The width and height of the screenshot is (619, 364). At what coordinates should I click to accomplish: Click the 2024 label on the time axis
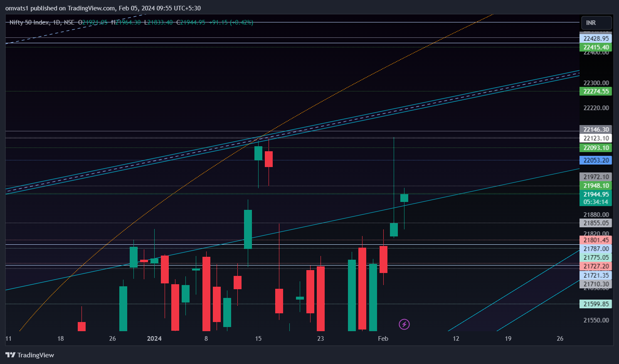tap(154, 339)
